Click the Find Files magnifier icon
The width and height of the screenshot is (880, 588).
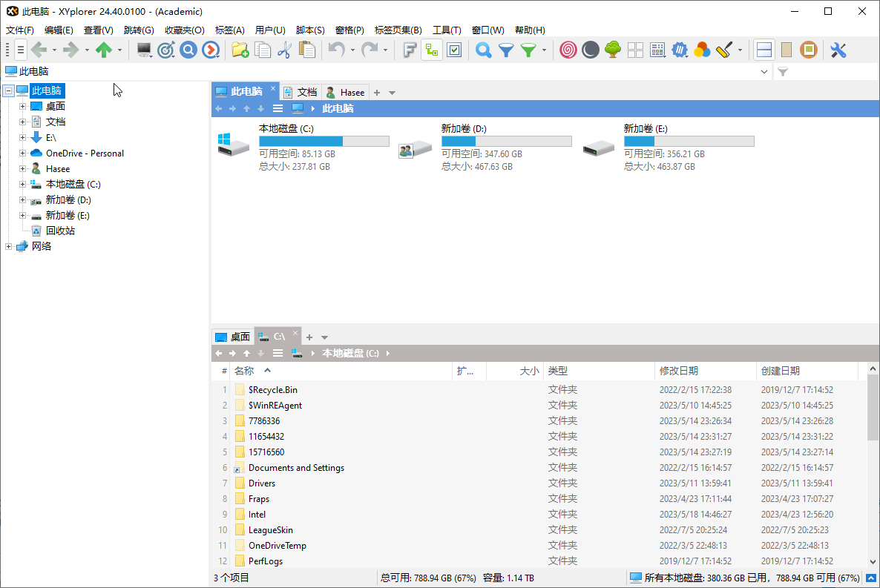point(483,50)
